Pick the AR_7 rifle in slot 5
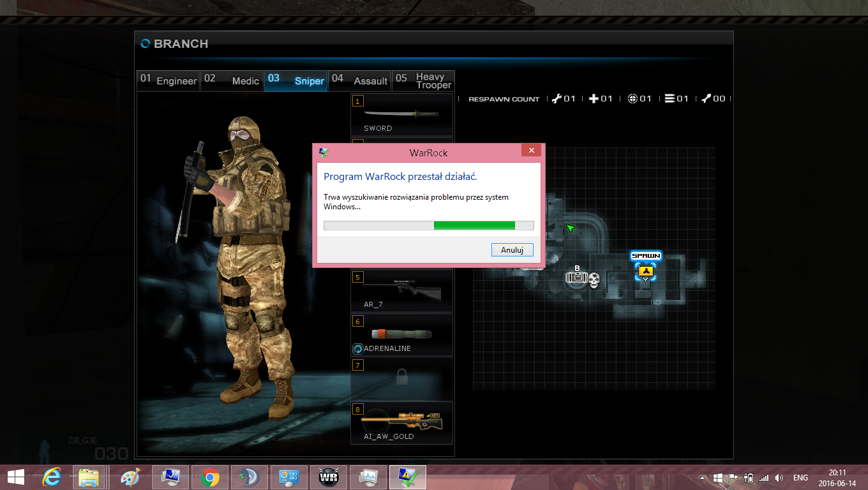The width and height of the screenshot is (868, 490). tap(402, 290)
